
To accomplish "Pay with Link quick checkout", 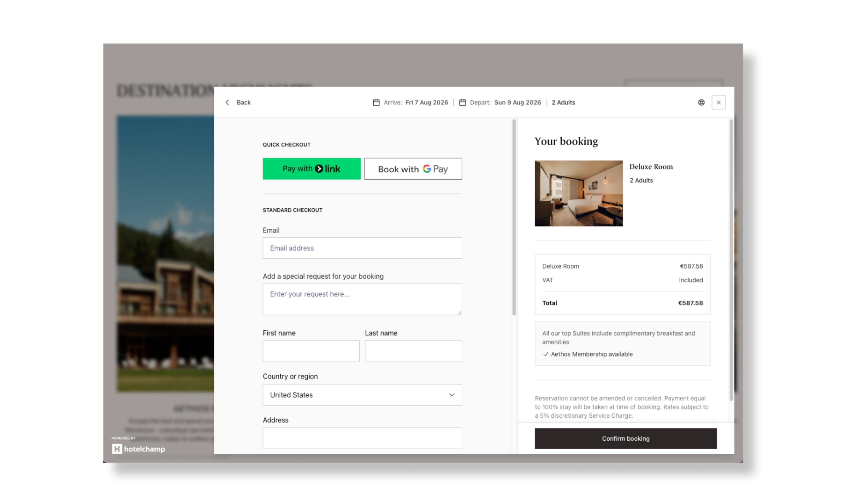I will coord(311,169).
